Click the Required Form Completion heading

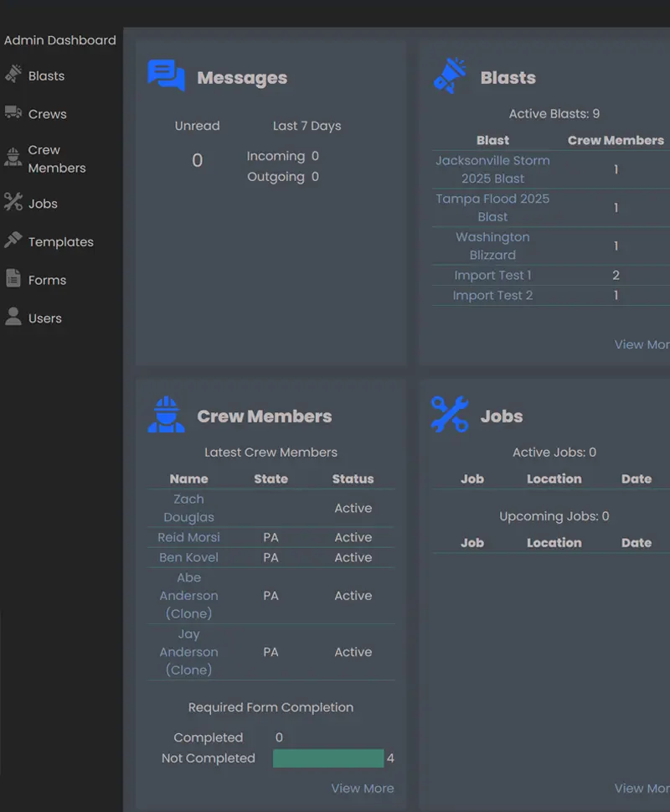[x=271, y=707]
